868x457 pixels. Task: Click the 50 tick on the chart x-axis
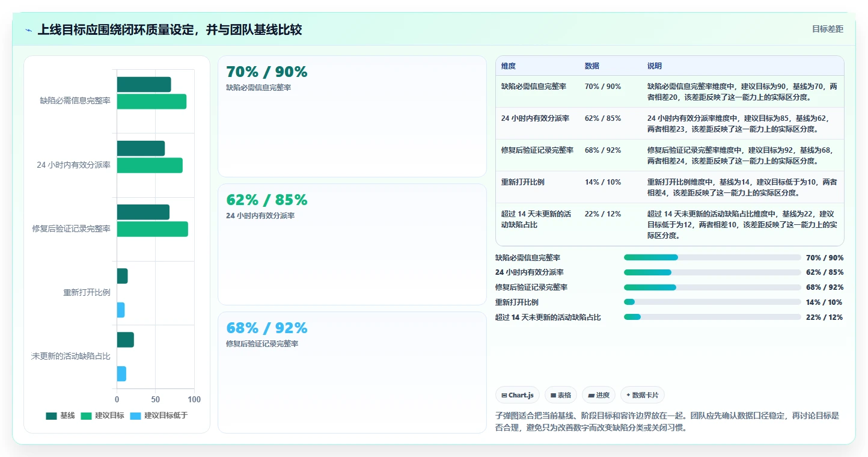156,399
